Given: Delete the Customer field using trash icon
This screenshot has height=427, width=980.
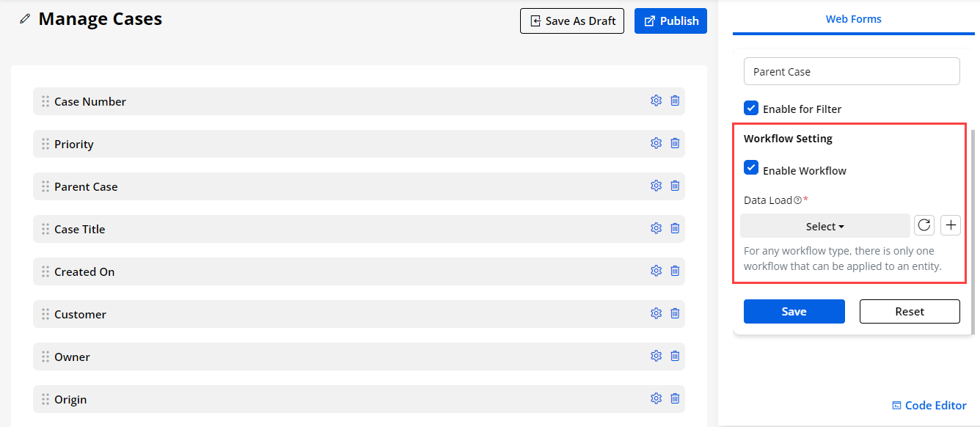Looking at the screenshot, I should [x=675, y=314].
